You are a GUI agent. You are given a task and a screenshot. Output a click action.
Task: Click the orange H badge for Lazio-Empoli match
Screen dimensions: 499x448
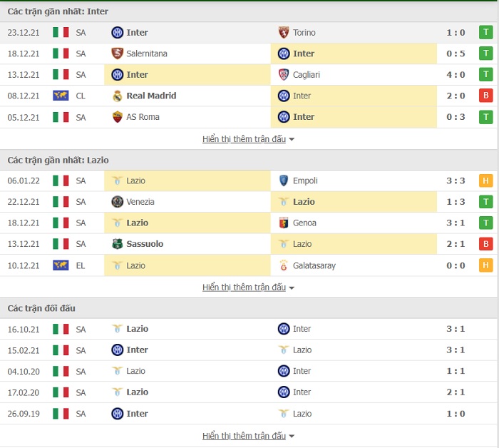[x=485, y=180]
